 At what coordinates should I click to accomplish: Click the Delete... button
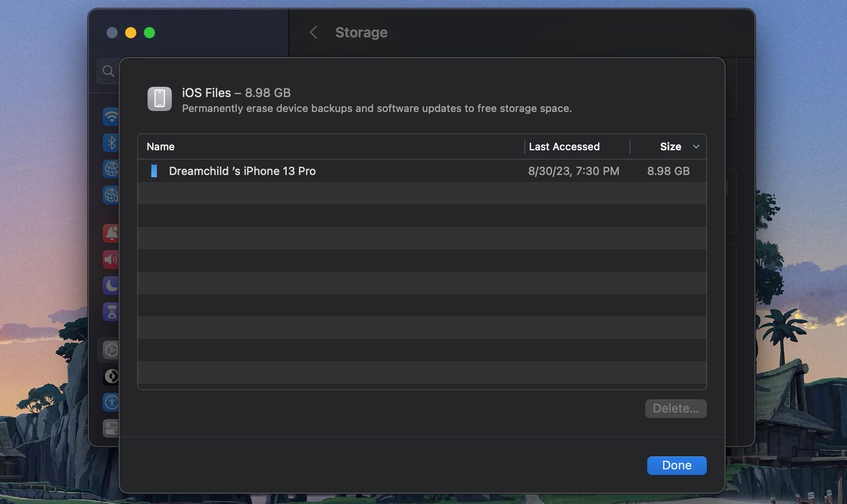[x=676, y=408]
